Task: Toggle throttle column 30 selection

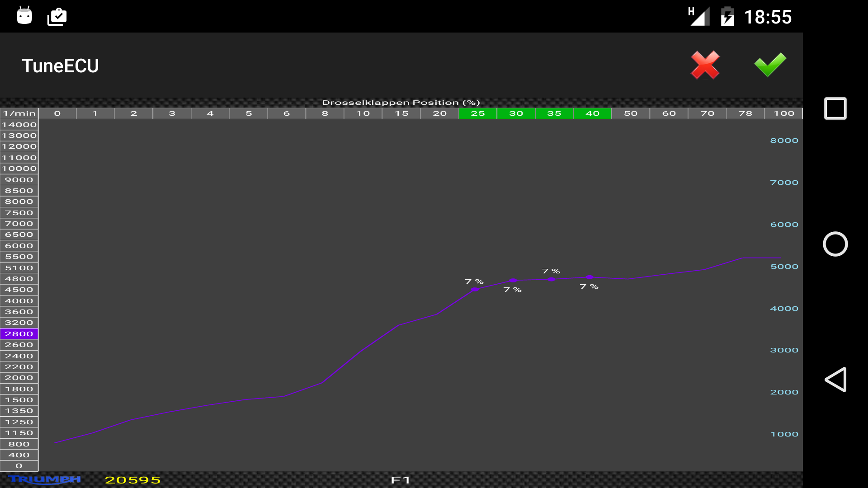Action: point(516,113)
